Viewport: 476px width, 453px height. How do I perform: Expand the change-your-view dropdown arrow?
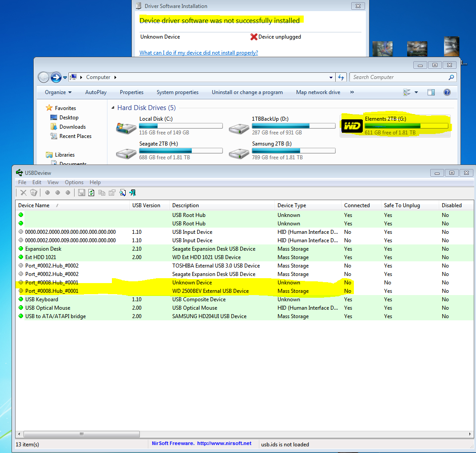click(416, 92)
